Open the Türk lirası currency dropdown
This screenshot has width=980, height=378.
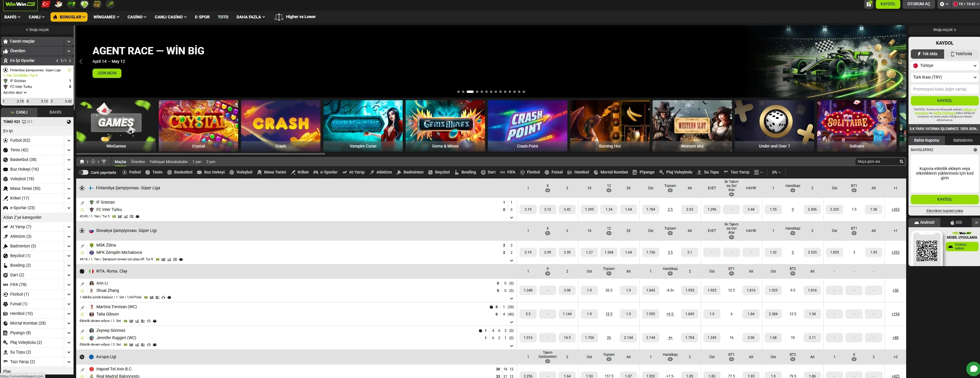(945, 77)
